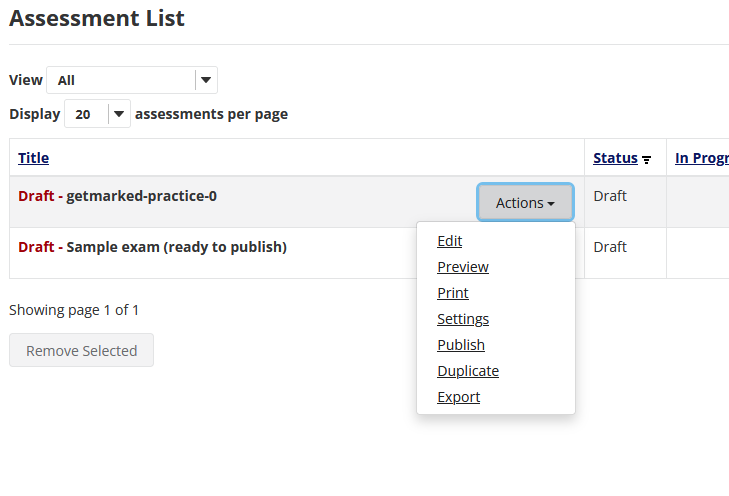Viewport: 729px width, 496px height.
Task: Open Settings from the Actions menu
Action: pyautogui.click(x=463, y=319)
